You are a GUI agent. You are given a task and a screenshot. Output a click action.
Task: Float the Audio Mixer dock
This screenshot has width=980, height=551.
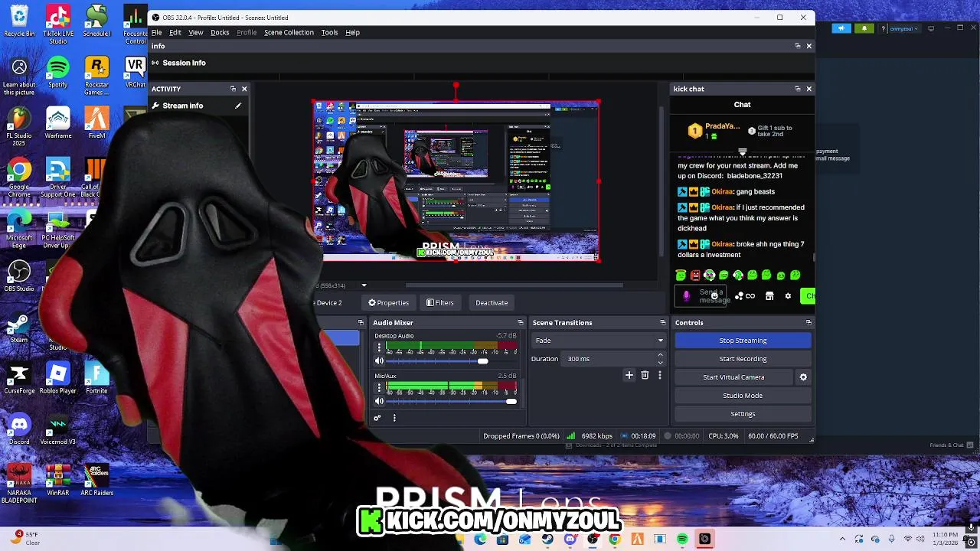pyautogui.click(x=521, y=323)
